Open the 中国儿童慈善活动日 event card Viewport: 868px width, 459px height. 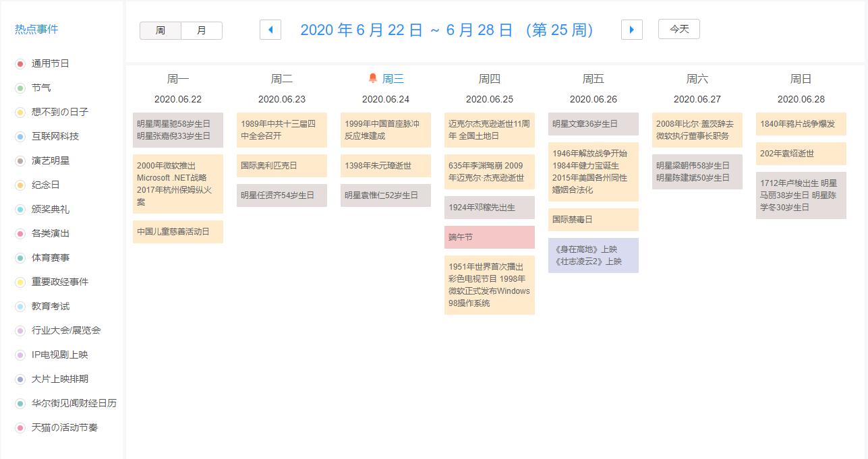[x=178, y=232]
